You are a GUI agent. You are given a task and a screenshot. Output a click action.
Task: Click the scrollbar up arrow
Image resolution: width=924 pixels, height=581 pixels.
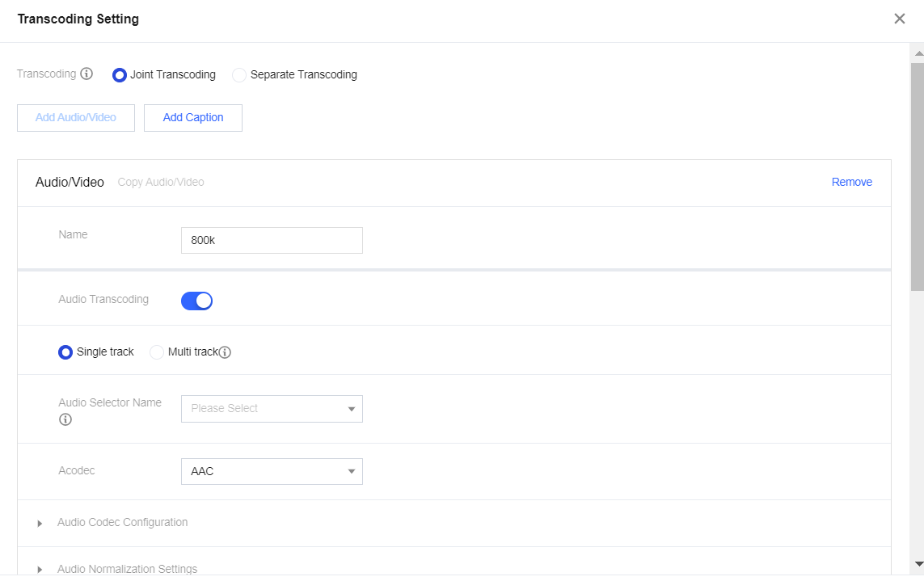tap(918, 53)
